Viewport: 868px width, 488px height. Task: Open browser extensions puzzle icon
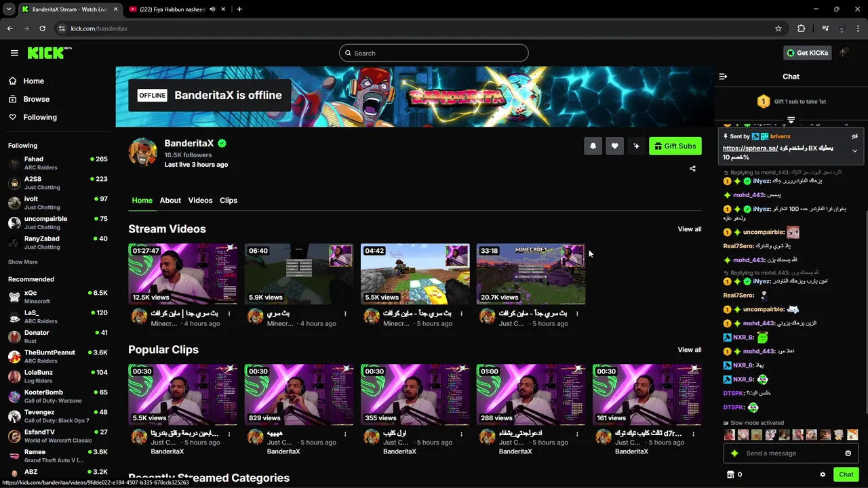point(802,28)
